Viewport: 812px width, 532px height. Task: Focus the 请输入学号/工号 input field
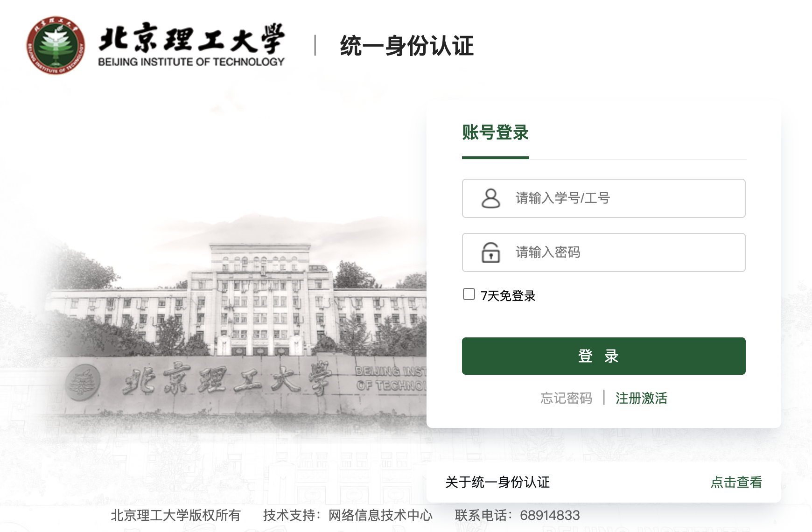point(603,198)
